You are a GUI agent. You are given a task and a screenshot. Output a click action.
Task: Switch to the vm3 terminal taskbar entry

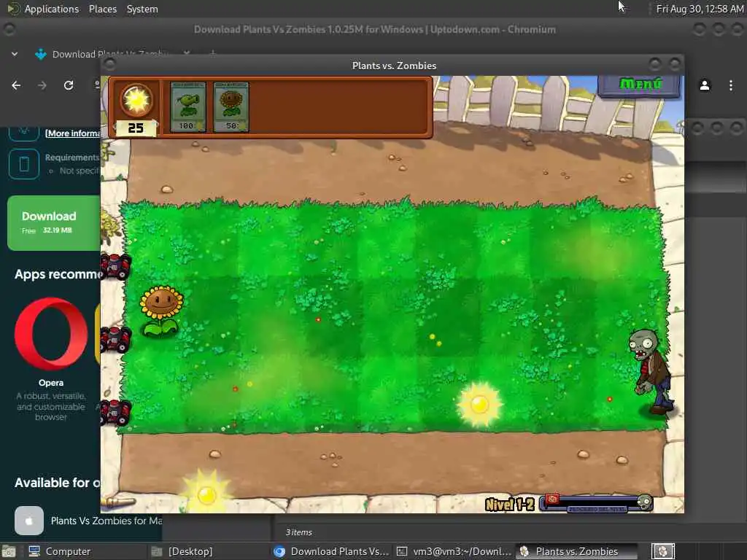pos(455,551)
